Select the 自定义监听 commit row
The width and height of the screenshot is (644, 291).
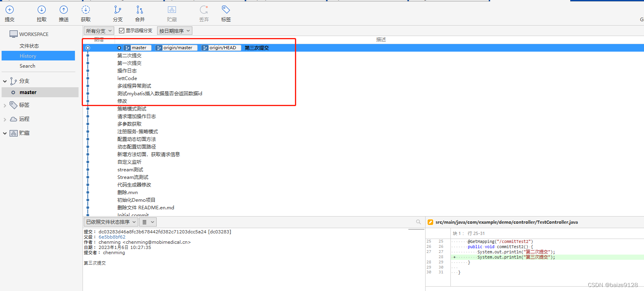click(363, 162)
